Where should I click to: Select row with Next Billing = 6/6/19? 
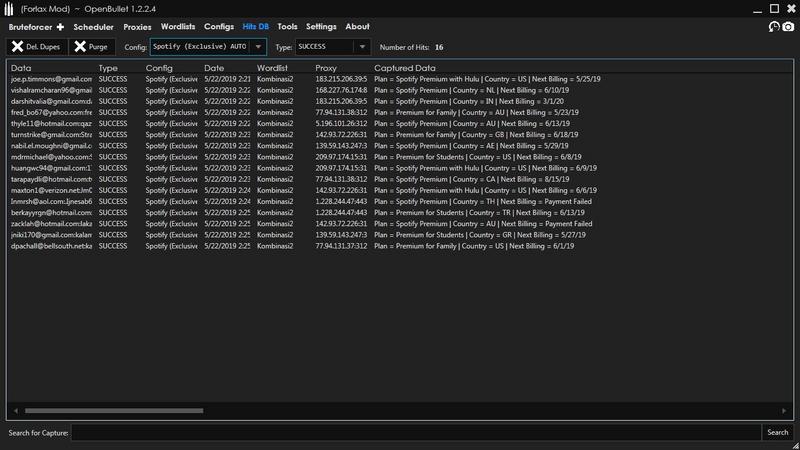400,190
